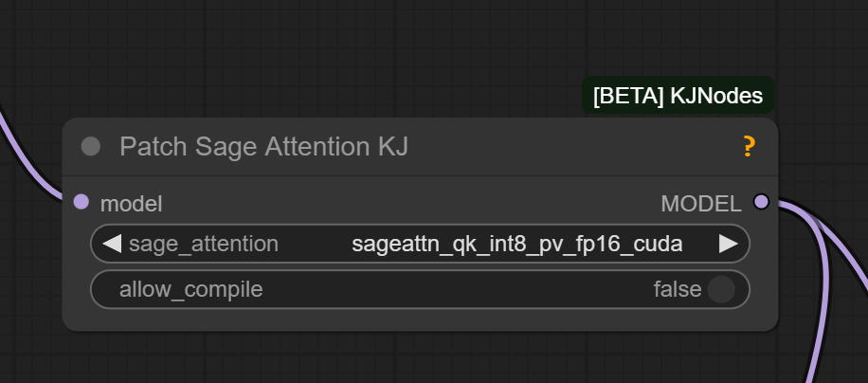Select previous sage_attention option with left arrow
The image size is (868, 383).
pos(112,244)
